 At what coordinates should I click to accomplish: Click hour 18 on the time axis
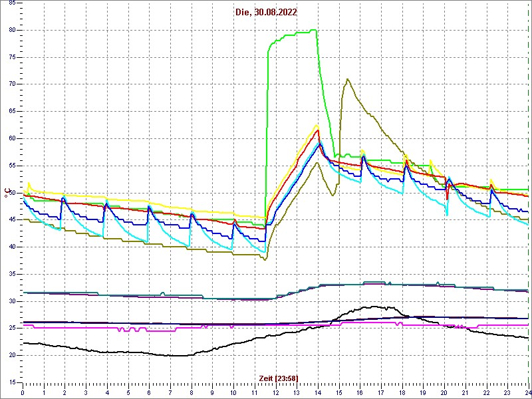click(402, 393)
